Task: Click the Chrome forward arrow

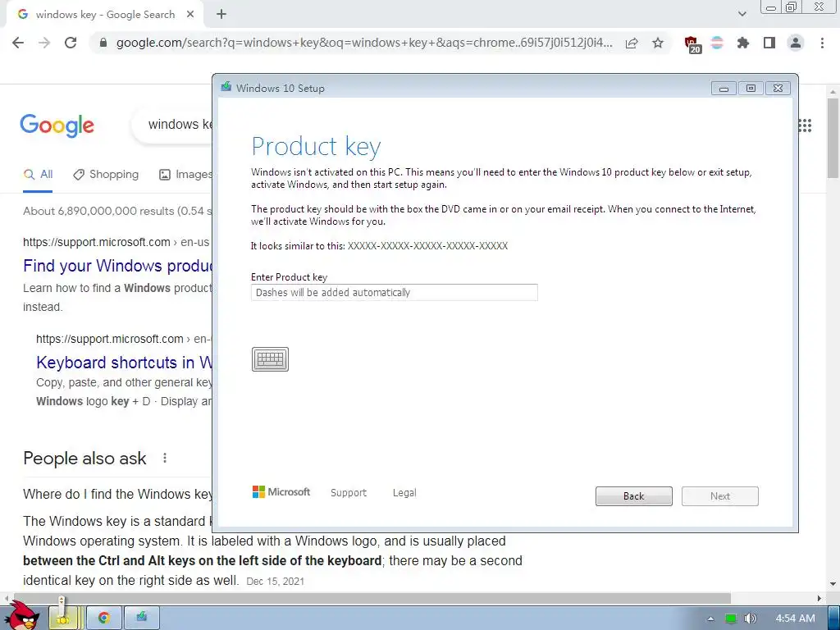Action: pos(44,43)
